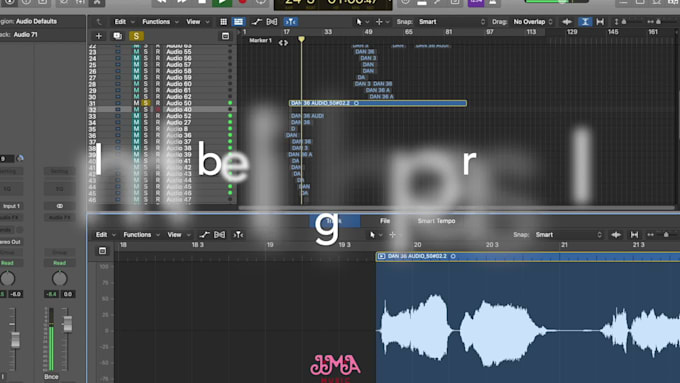Toggle horizontal auto zoom icon in tracks toolbar
This screenshot has width=680, height=383.
(600, 22)
